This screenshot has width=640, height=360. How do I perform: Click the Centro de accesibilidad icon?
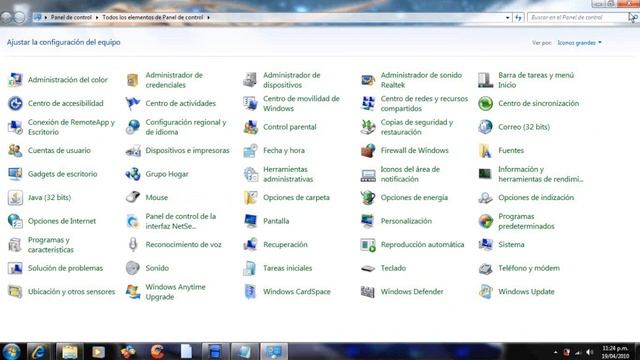pos(16,103)
